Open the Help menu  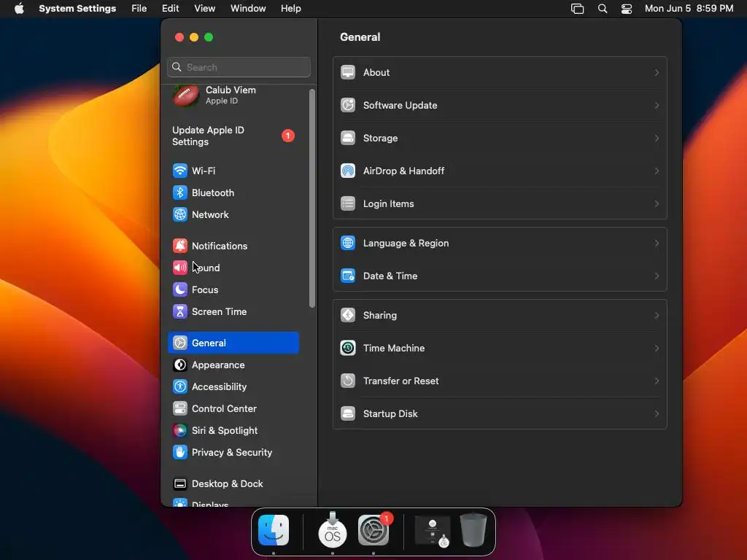click(290, 9)
